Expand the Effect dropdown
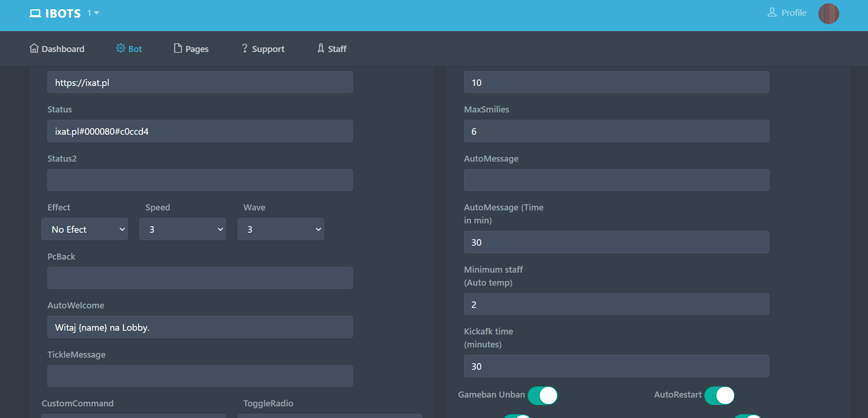868x418 pixels. [85, 229]
